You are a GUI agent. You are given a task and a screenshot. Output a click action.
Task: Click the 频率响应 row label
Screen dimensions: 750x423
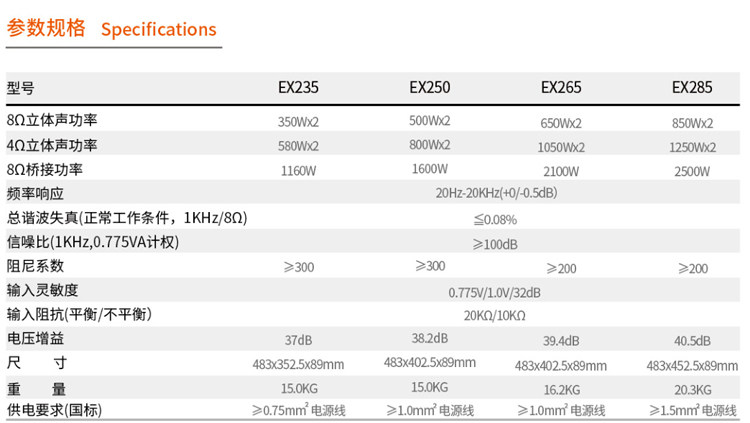click(x=35, y=194)
